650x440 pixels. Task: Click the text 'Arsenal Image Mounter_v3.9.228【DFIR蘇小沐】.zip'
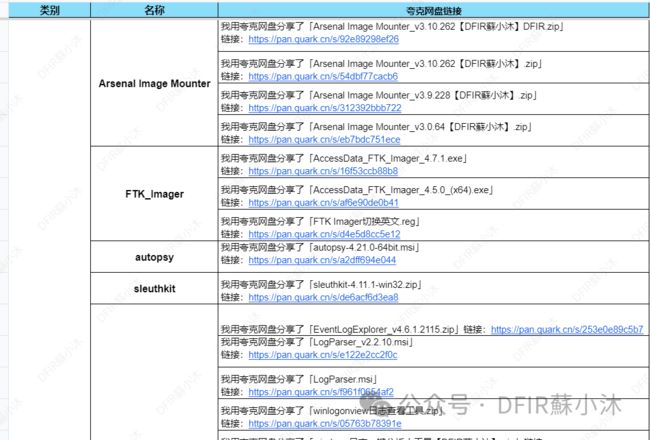(x=423, y=95)
